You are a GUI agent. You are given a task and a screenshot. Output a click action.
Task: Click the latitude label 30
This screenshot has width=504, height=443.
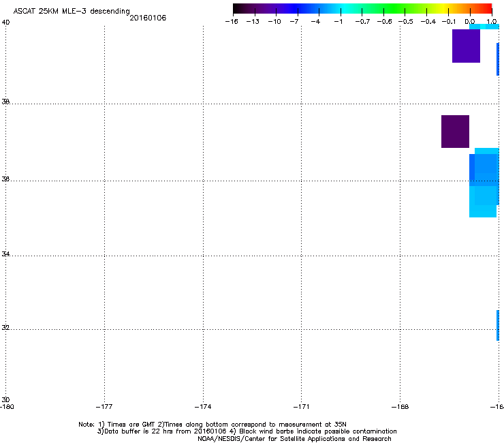(x=5, y=400)
